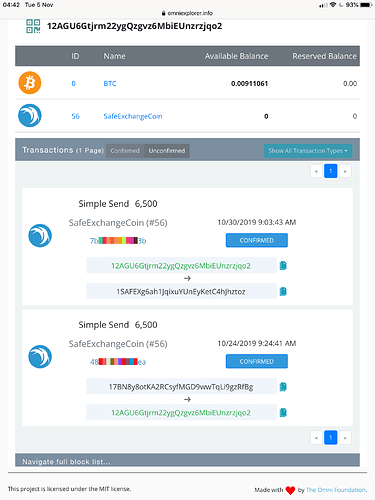
Task: Copy recipient 12AGU6 address in second transaction
Action: click(283, 412)
